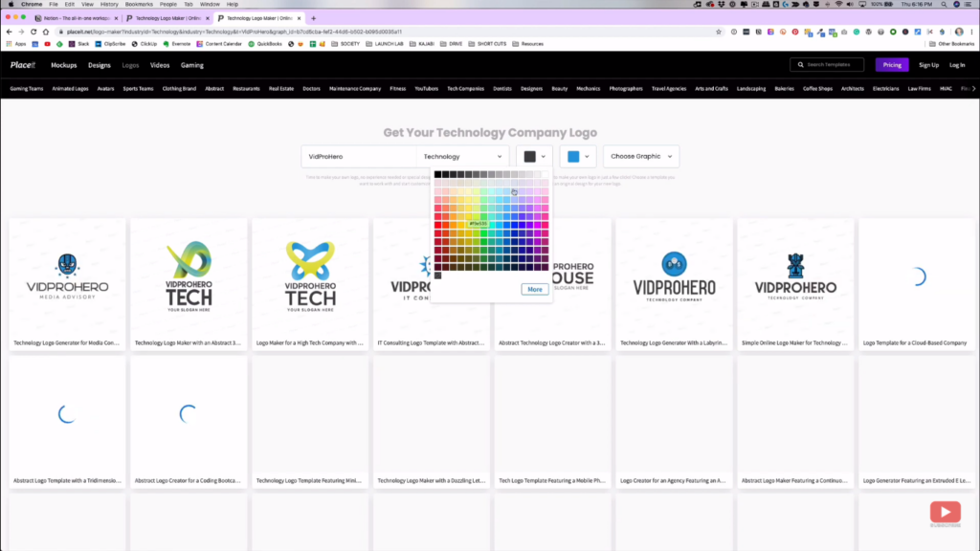Open the ClipScribe bookmark

pyautogui.click(x=111, y=44)
